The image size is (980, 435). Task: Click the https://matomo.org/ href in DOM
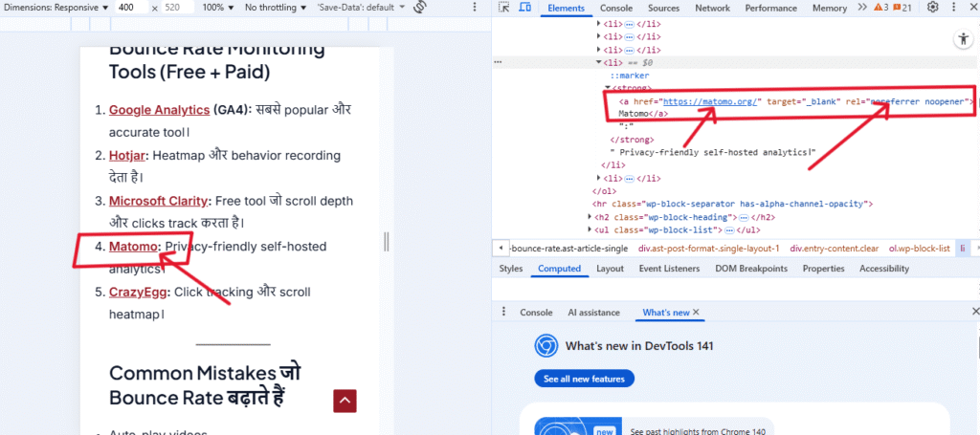click(710, 101)
